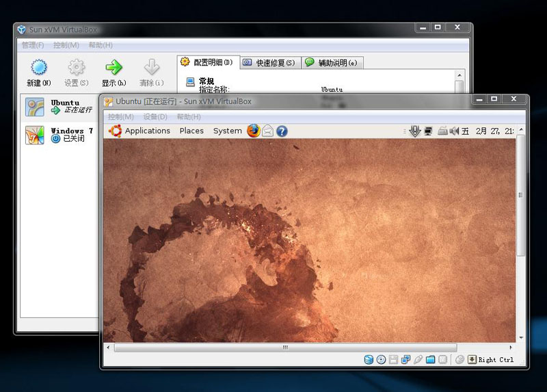The width and height of the screenshot is (547, 392).
Task: Minimize the Ubuntu VM window
Action: click(479, 99)
